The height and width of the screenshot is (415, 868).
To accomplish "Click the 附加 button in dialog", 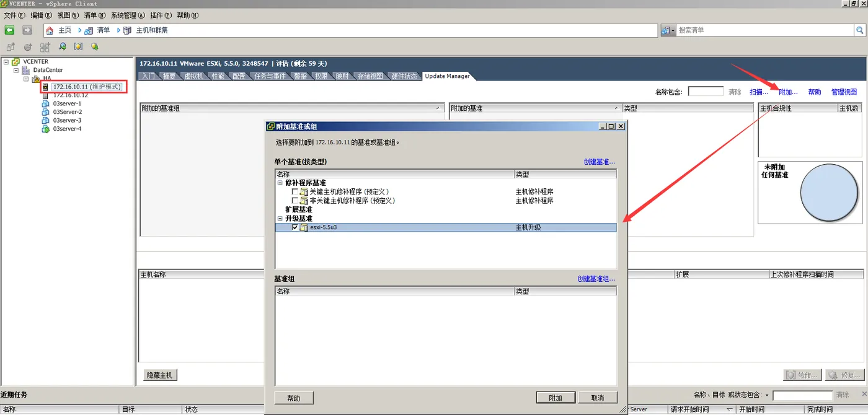I will pos(556,398).
